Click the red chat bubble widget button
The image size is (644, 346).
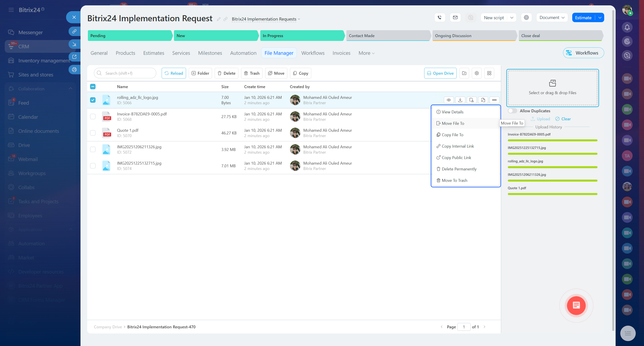576,305
